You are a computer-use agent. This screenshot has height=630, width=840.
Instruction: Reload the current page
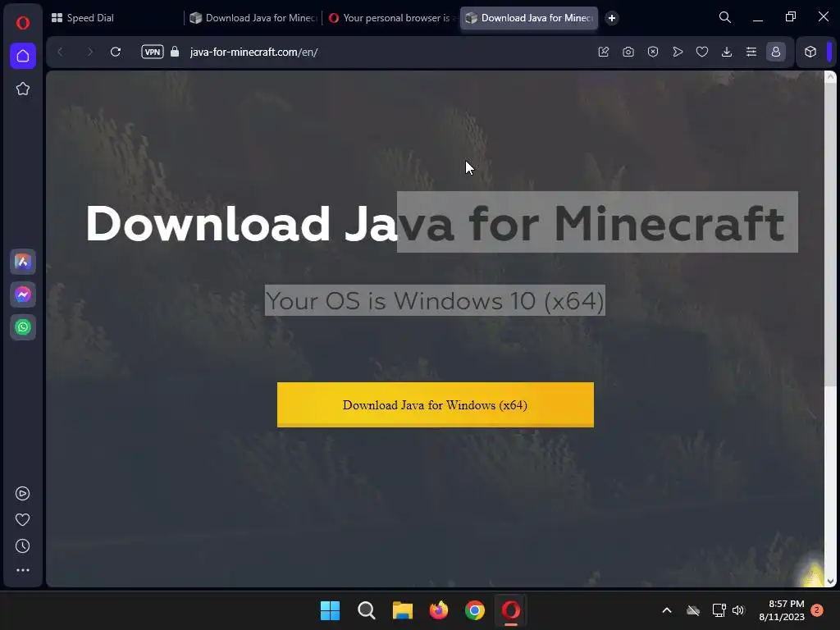pos(115,52)
